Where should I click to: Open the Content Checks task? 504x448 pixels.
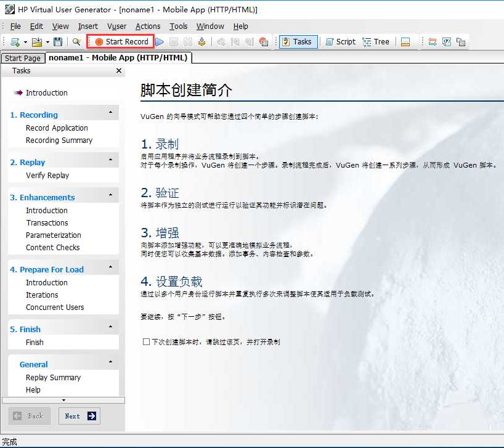coord(53,248)
